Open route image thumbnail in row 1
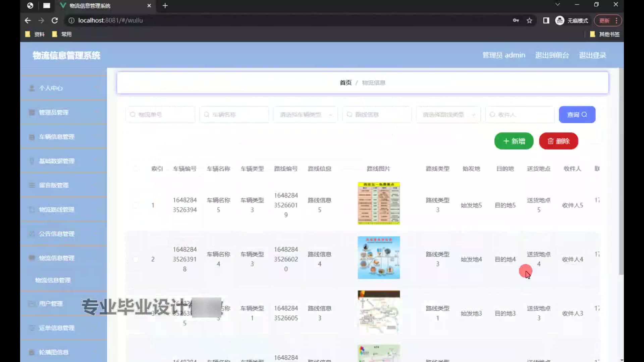Image resolution: width=644 pixels, height=362 pixels. point(379,203)
